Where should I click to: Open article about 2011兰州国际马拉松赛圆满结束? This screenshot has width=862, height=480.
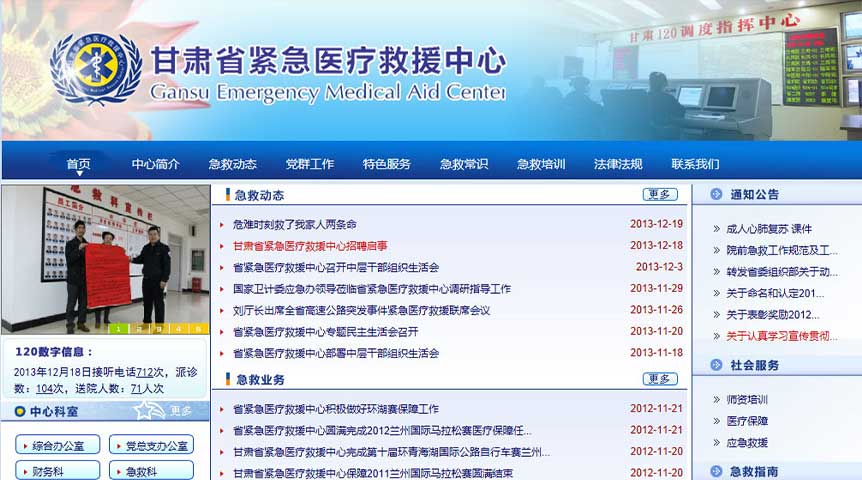click(373, 473)
